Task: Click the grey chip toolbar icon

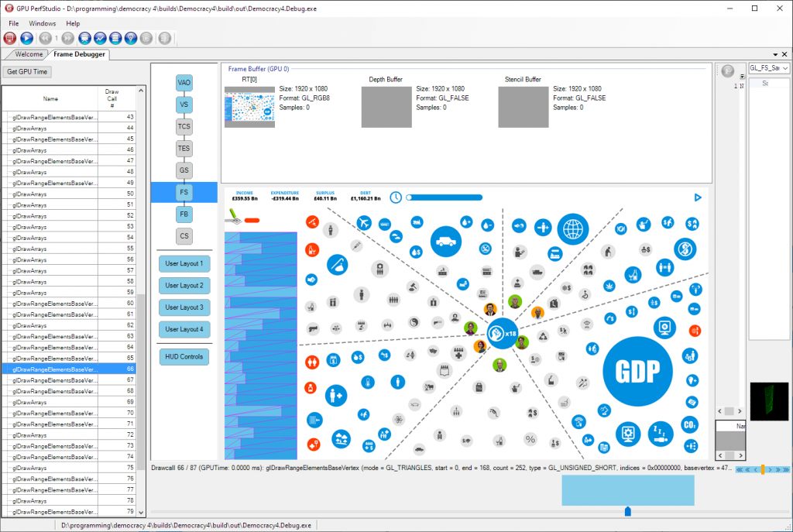Action: tap(146, 39)
